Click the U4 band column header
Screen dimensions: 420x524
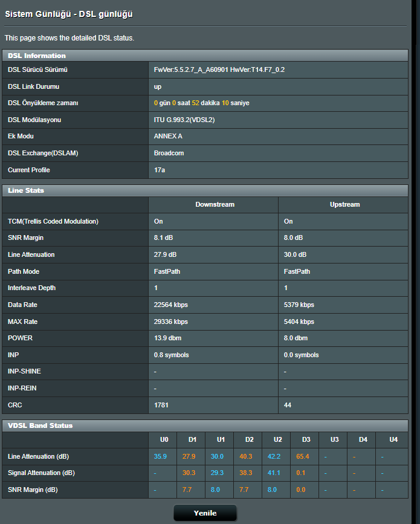click(393, 439)
